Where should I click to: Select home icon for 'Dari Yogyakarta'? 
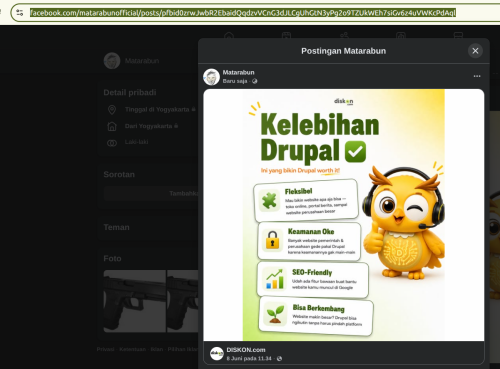coord(112,126)
